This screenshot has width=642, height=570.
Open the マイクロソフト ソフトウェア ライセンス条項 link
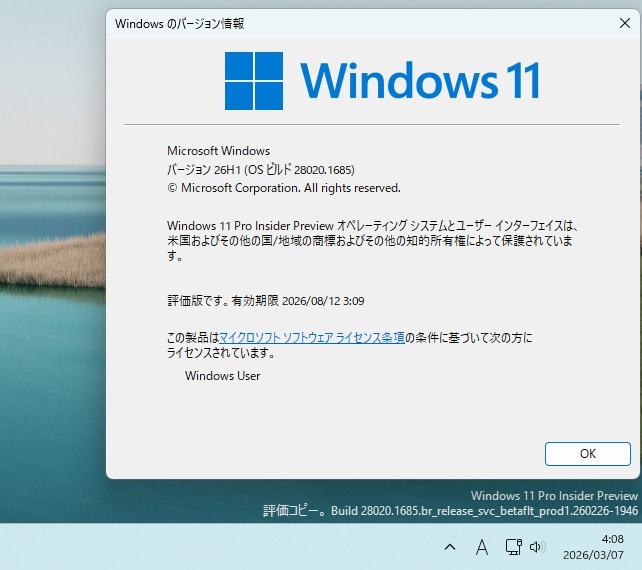coord(312,338)
